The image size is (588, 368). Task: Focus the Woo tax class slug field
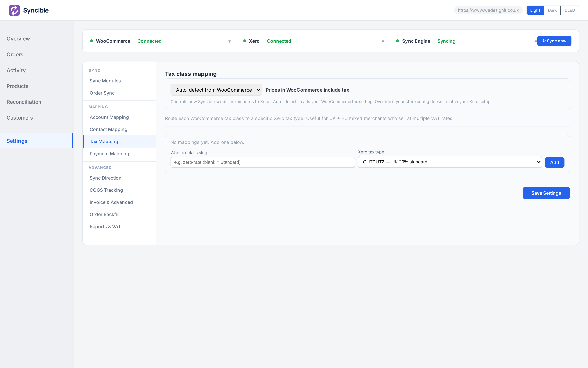[x=262, y=162]
